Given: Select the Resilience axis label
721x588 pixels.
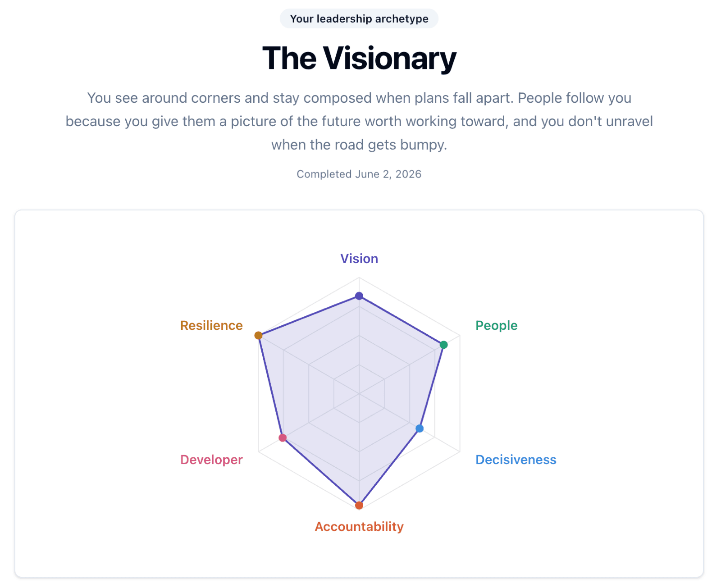Looking at the screenshot, I should click(x=211, y=325).
